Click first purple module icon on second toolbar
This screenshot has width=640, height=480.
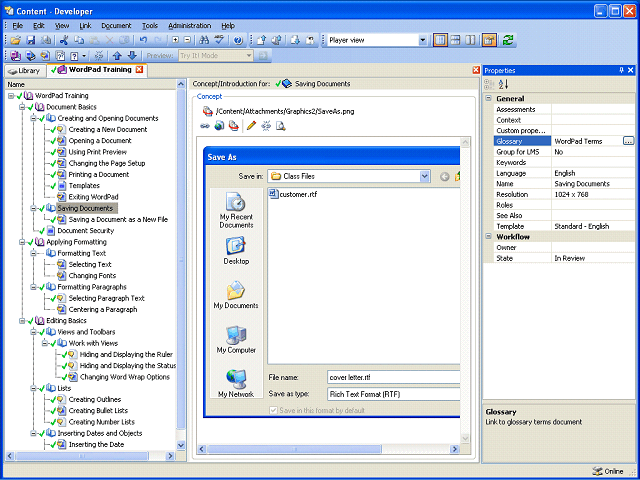pyautogui.click(x=16, y=56)
